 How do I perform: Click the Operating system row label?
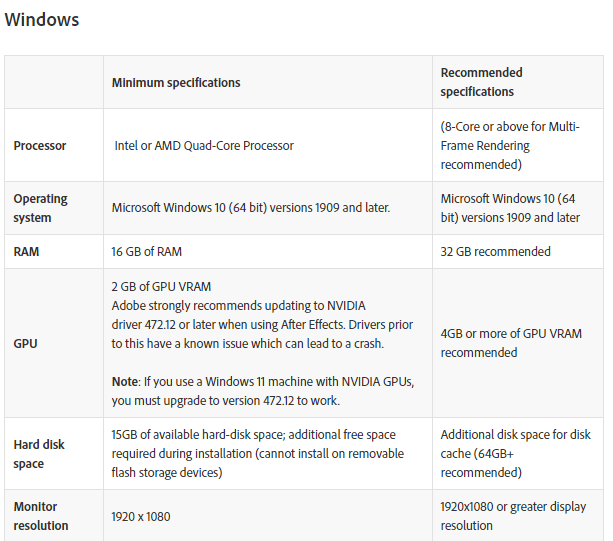coord(40,208)
